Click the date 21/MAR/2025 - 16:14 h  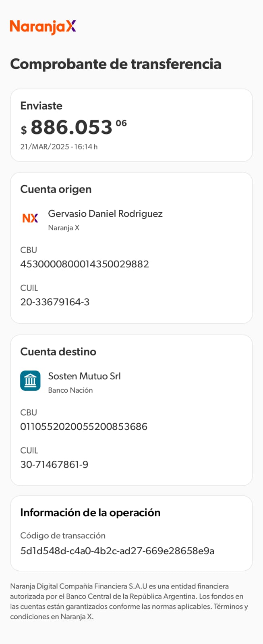(x=59, y=147)
